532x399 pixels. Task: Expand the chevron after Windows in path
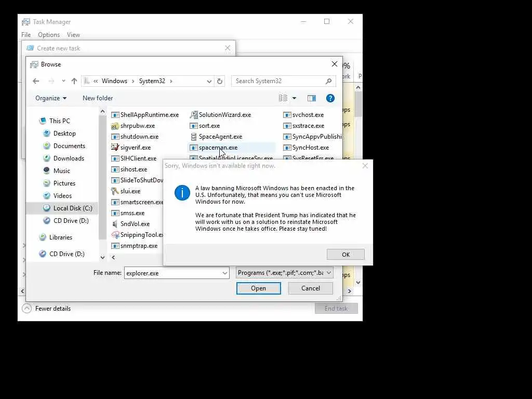[133, 81]
